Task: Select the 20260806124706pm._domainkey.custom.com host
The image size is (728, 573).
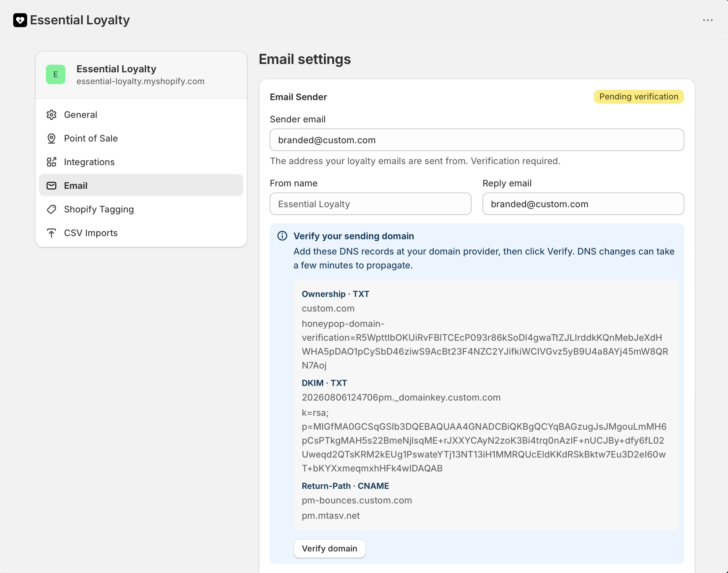Action: 401,397
